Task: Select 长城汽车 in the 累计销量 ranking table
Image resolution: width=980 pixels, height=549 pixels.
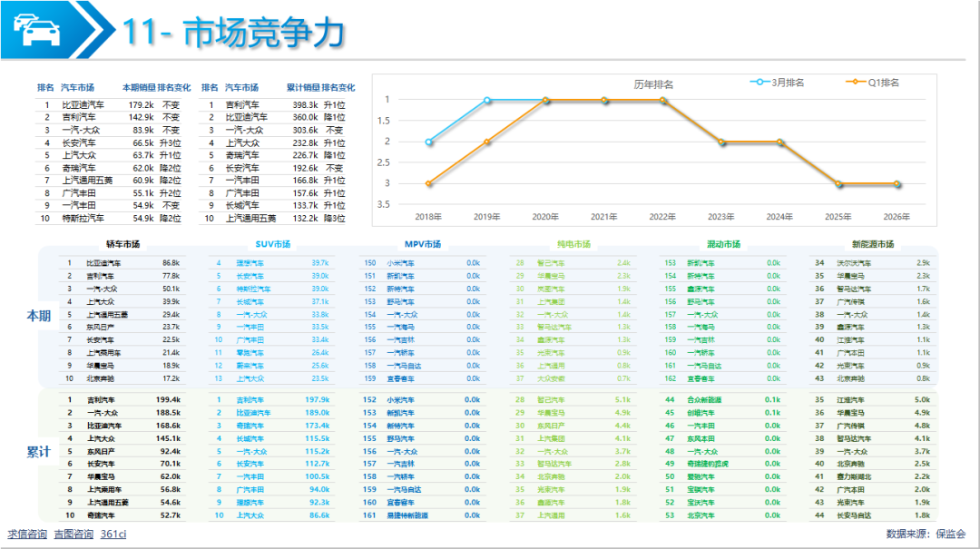Action: point(242,205)
